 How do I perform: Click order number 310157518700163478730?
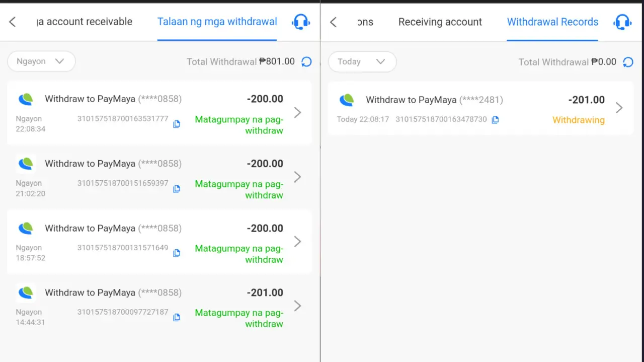441,119
